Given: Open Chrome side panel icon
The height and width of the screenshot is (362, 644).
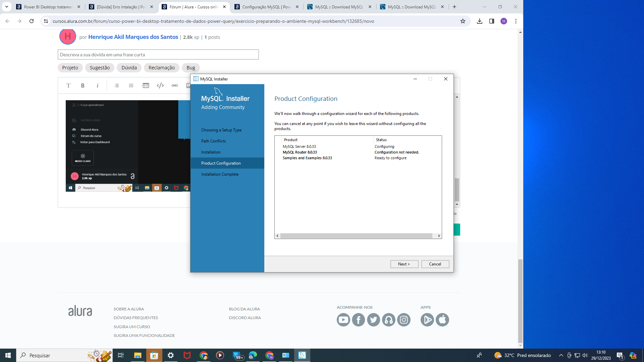Looking at the screenshot, I should [492, 21].
